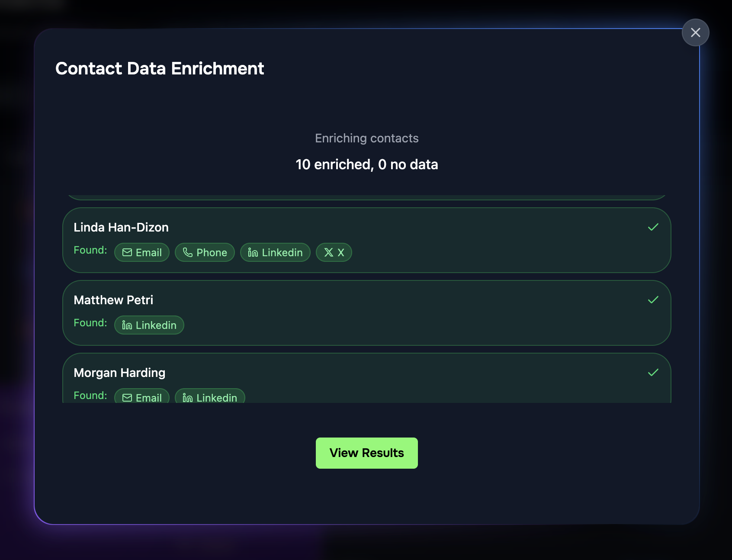The image size is (732, 560).
Task: Click Matthew Petri's Linkedin tag
Action: pyautogui.click(x=149, y=325)
